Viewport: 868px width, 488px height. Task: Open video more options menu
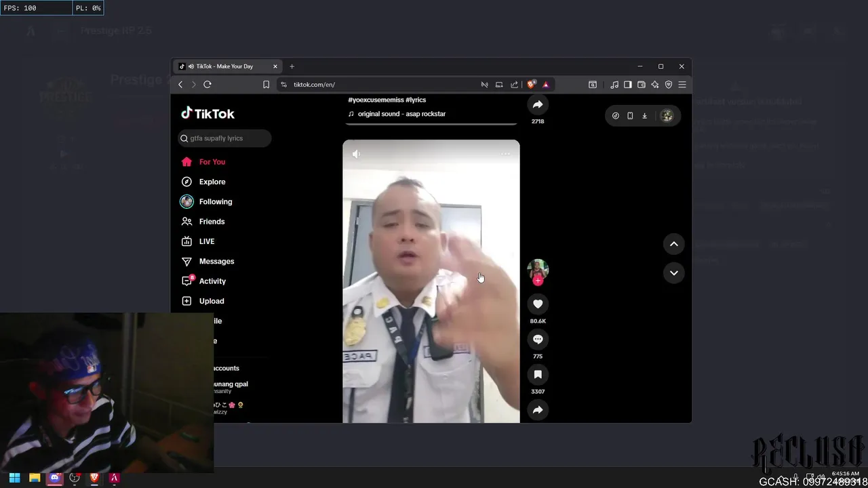pyautogui.click(x=505, y=154)
